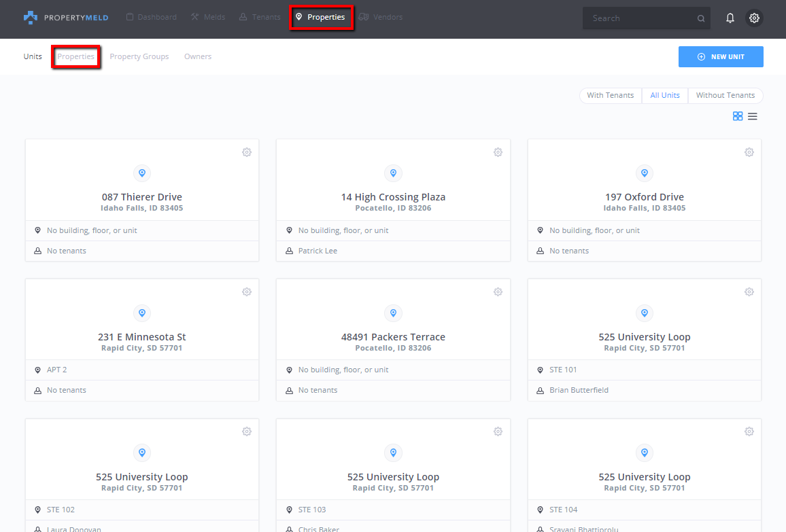Click map pin on 231 E Minnesota St
The width and height of the screenshot is (786, 532).
142,313
